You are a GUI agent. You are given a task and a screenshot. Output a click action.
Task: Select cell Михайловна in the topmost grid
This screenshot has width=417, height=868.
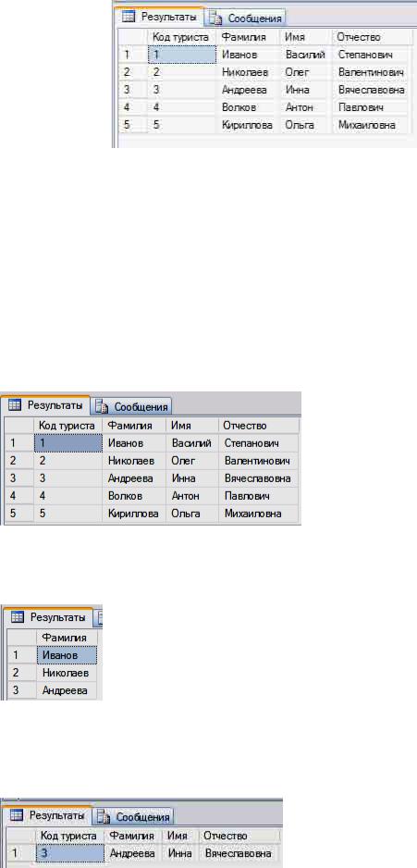tap(371, 125)
